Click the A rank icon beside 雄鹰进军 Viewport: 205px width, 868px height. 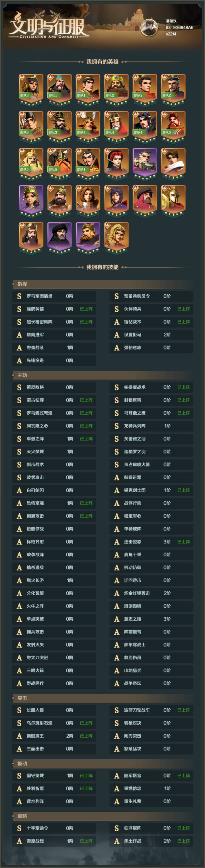pyautogui.click(x=19, y=335)
